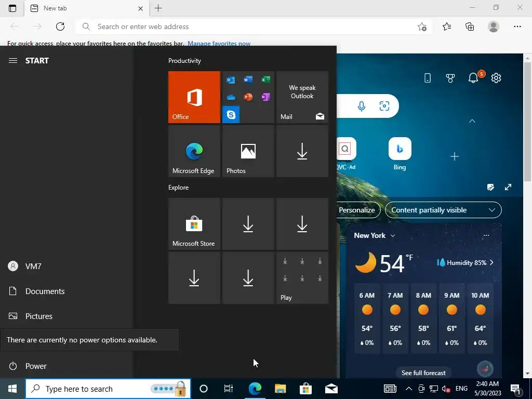Open Task View on the taskbar
This screenshot has width=532, height=399.
pyautogui.click(x=229, y=389)
